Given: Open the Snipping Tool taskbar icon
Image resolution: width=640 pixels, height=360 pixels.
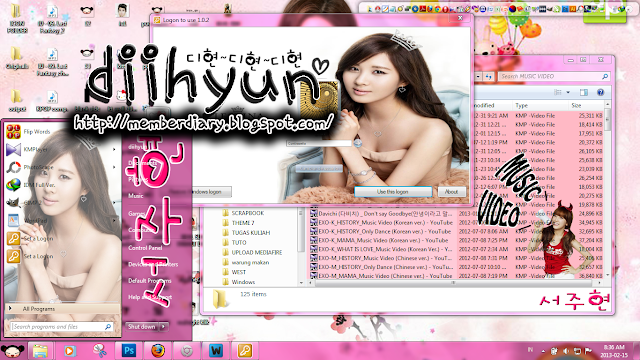Looking at the screenshot, I should point(99,351).
